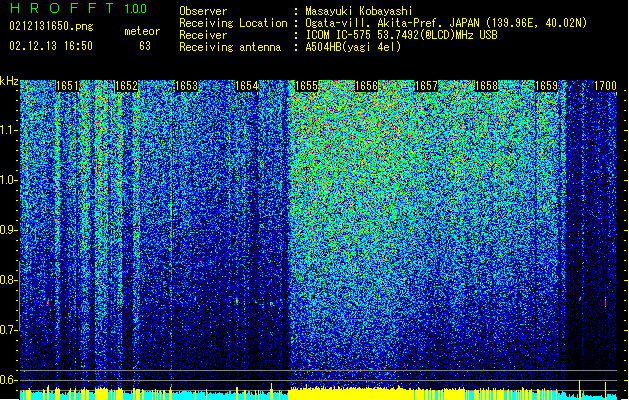This screenshot has width=629, height=400.
Task: Click the 1700 time marker
Action: (x=605, y=86)
